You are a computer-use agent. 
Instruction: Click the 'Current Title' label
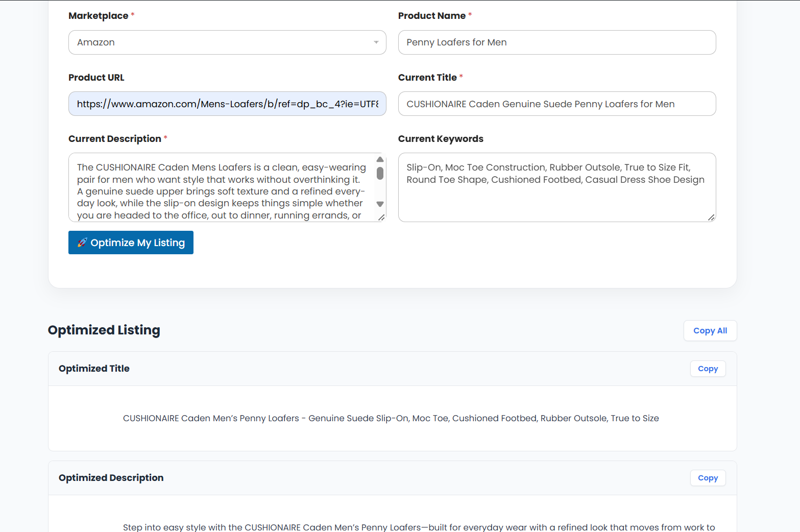click(x=427, y=78)
